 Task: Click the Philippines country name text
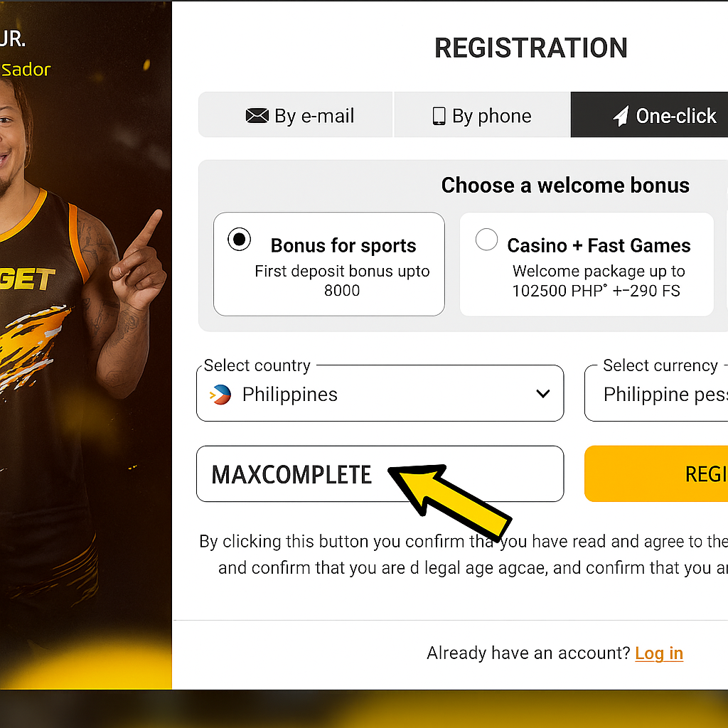pyautogui.click(x=289, y=395)
